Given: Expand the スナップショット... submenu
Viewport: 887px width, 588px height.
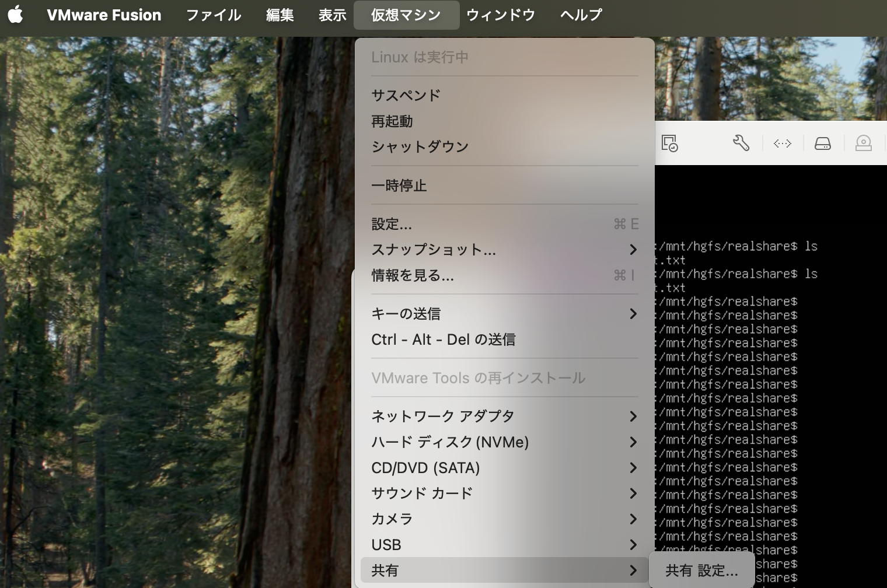Looking at the screenshot, I should pos(504,250).
